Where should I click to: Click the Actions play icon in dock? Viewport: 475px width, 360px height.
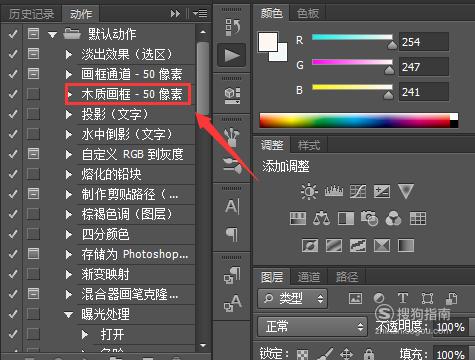[x=232, y=55]
